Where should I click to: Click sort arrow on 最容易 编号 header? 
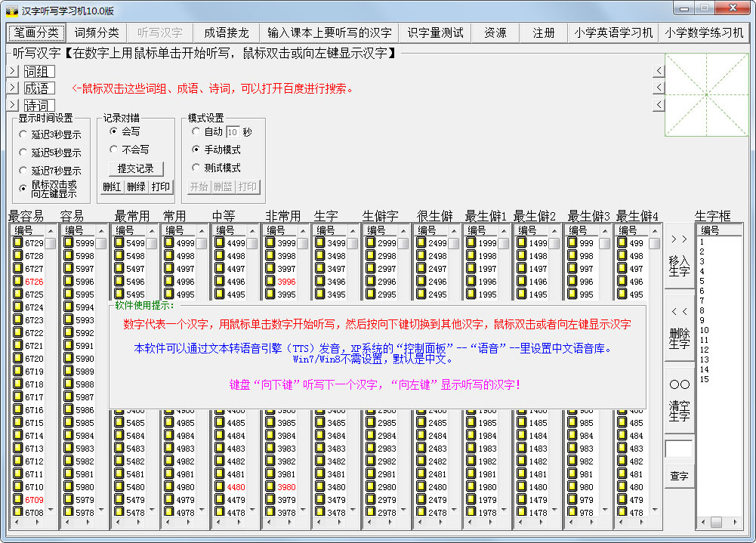[x=51, y=231]
